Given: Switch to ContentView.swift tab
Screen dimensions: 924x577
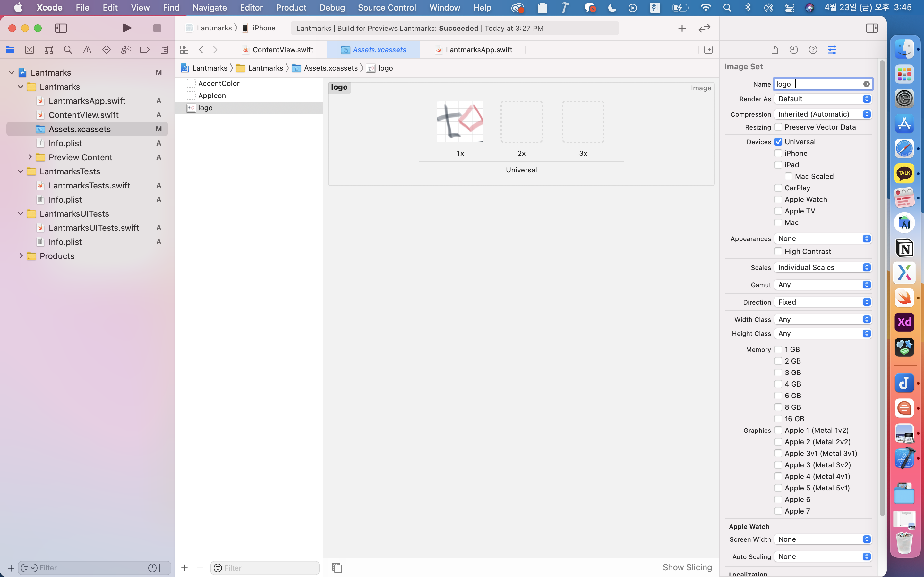Looking at the screenshot, I should 283,50.
